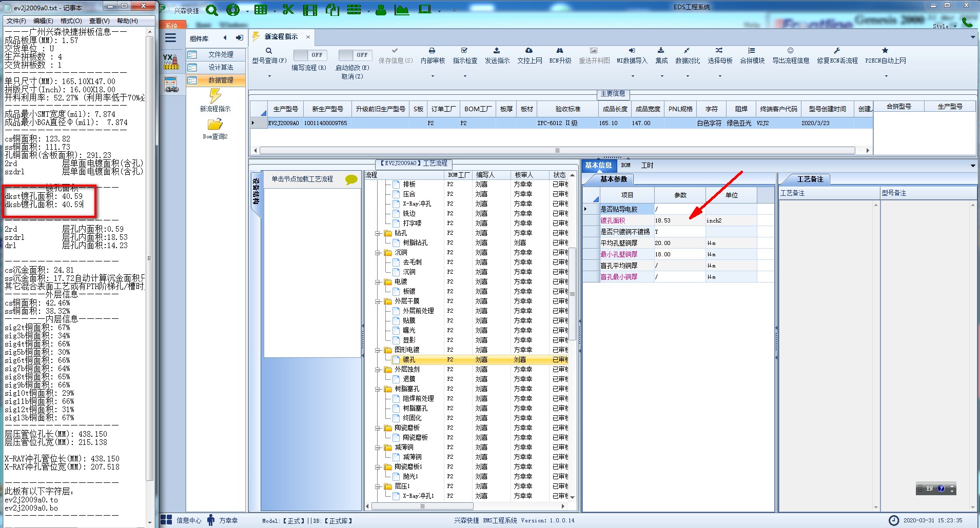This screenshot has height=528, width=980.
Task: Toggle the 启动修改(E) OFF switch
Action: pos(355,55)
